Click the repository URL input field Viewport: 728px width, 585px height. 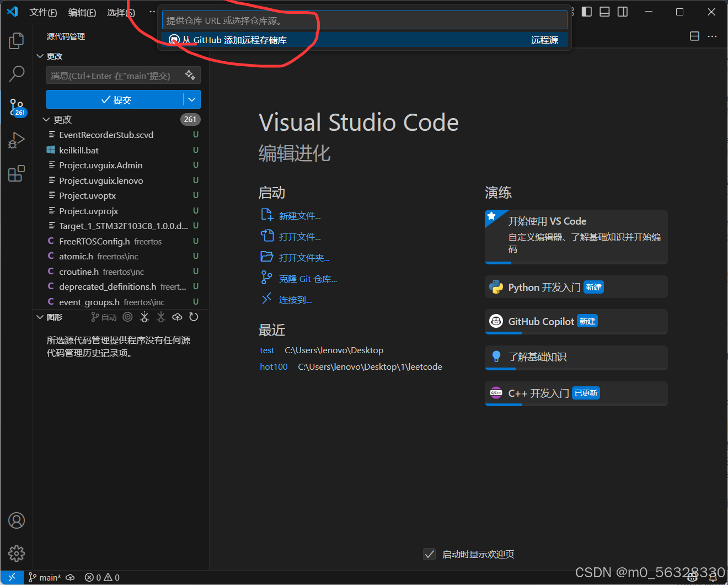click(364, 19)
